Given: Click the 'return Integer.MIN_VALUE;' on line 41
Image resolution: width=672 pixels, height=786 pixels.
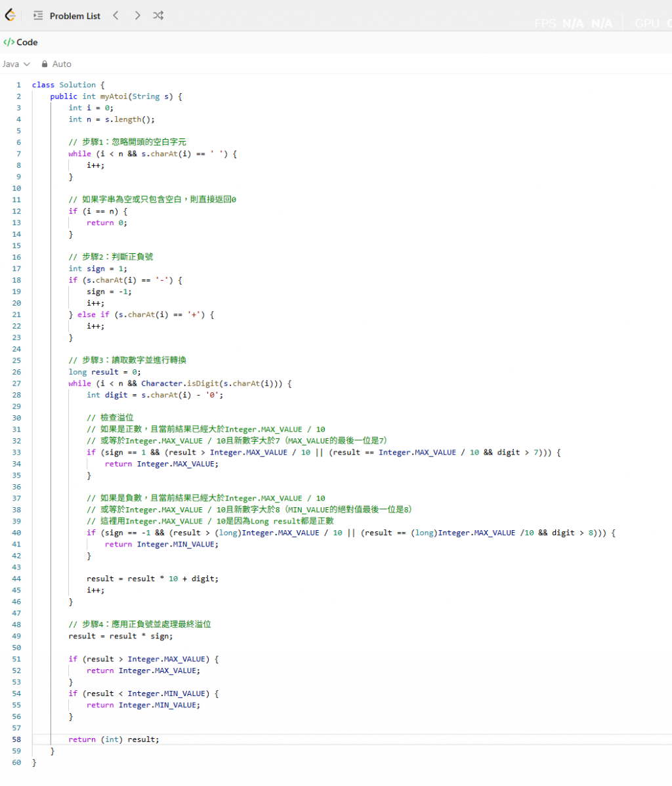Looking at the screenshot, I should pos(161,545).
